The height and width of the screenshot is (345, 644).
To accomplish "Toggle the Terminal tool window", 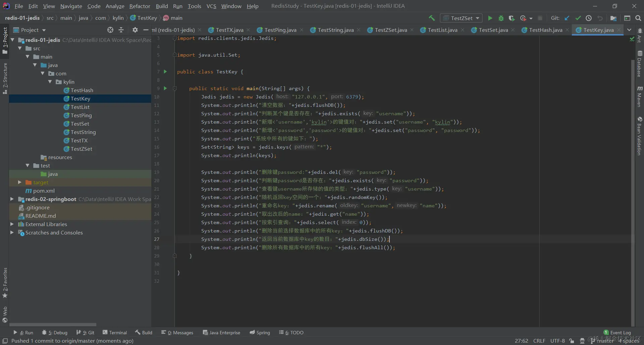I will coord(115,333).
